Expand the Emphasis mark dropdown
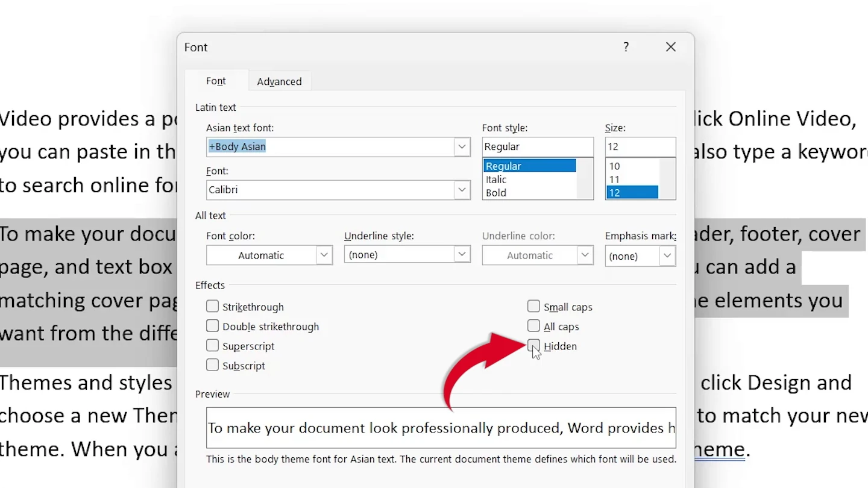Image resolution: width=868 pixels, height=488 pixels. pos(667,255)
